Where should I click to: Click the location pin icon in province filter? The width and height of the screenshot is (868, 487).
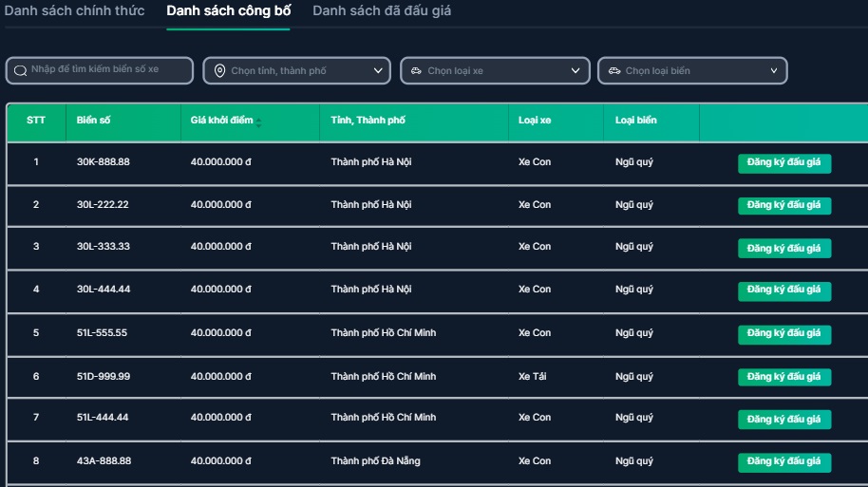(219, 71)
